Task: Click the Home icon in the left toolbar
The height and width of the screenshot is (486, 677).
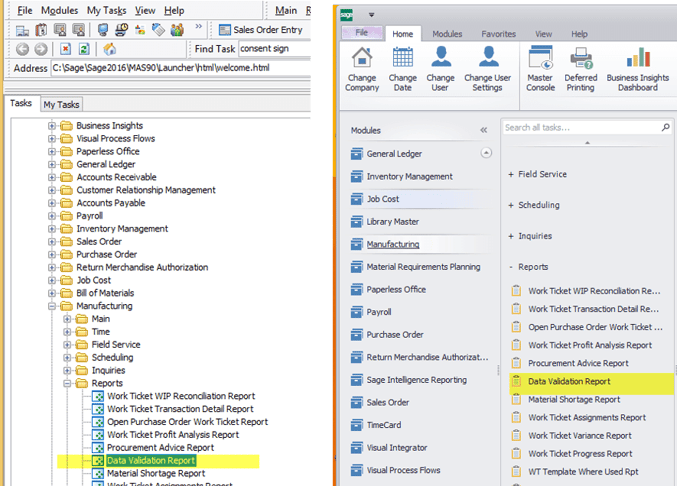Action: click(111, 49)
